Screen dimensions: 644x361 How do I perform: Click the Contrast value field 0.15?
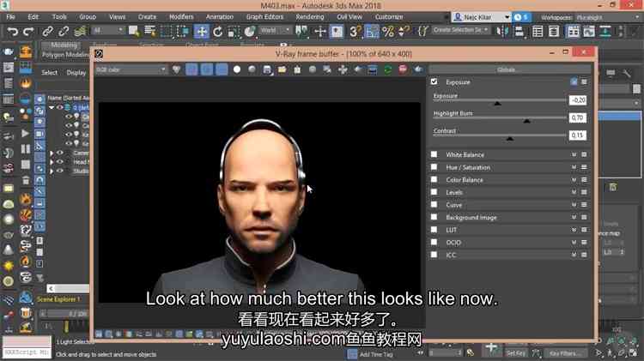(x=578, y=135)
